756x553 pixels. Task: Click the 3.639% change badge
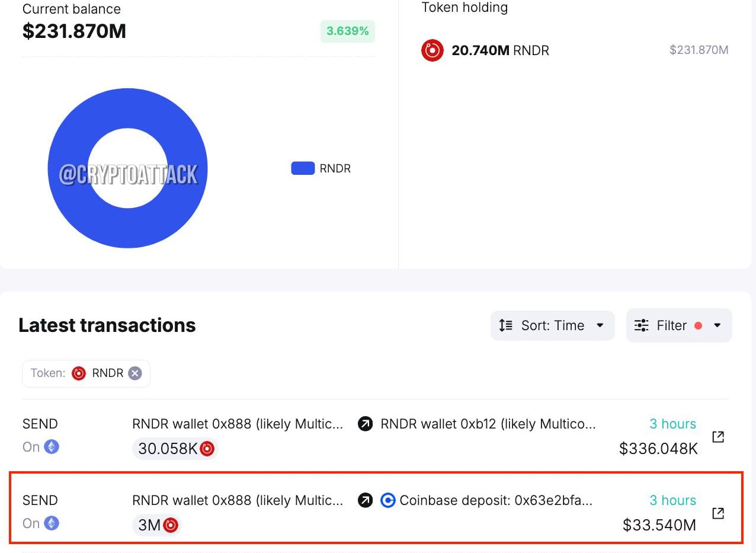[x=348, y=31]
